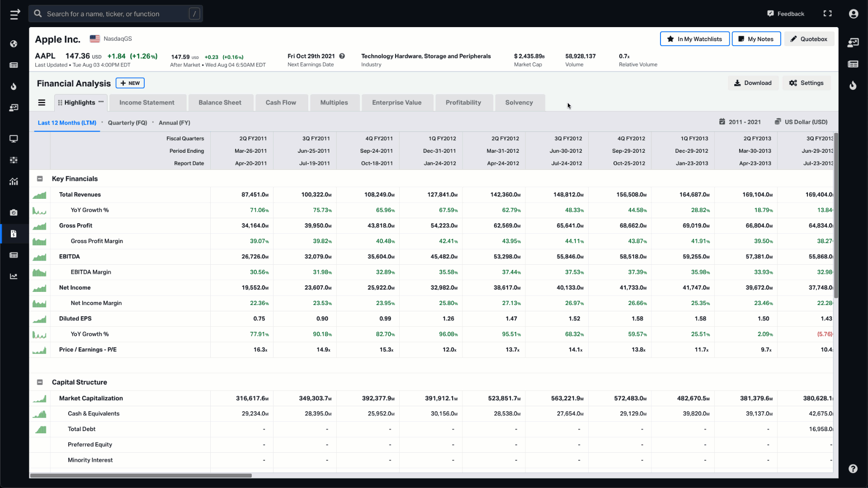
Task: Open the hamburger menu in Highlights
Action: (x=42, y=103)
